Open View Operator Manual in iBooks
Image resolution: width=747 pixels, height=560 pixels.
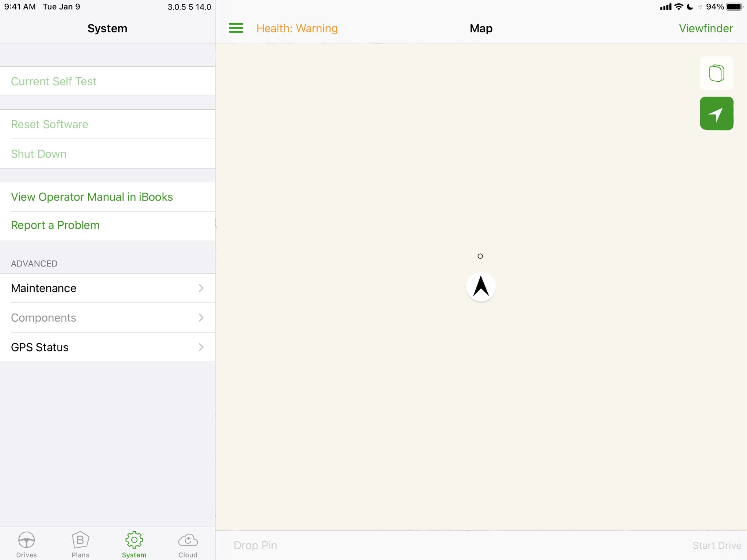point(92,197)
